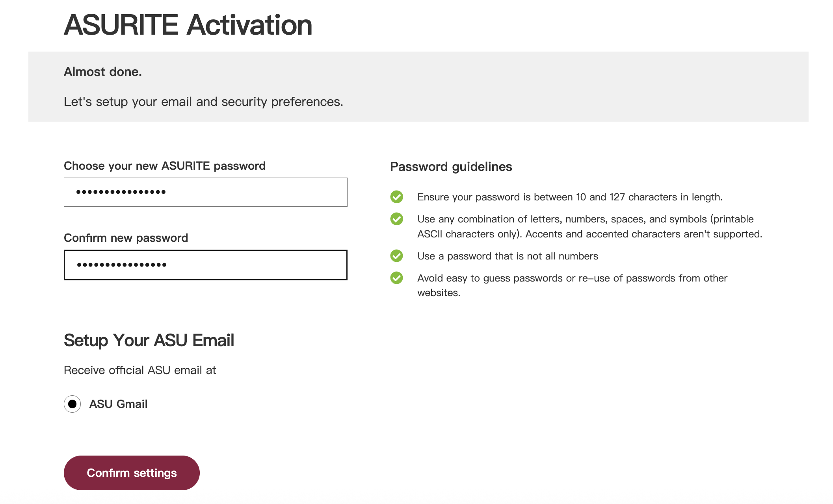Image resolution: width=833 pixels, height=504 pixels.
Task: Click the checkmark next to ASCII characters guideline
Action: click(396, 219)
